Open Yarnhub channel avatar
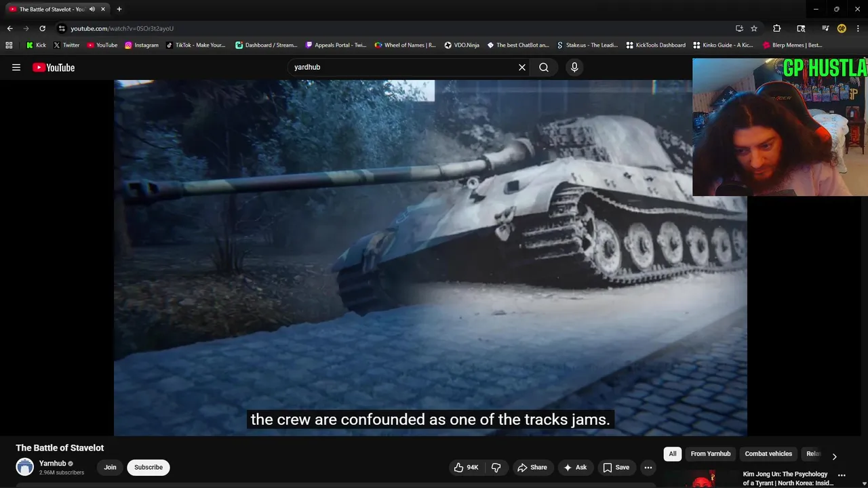The image size is (868, 488). point(25,467)
